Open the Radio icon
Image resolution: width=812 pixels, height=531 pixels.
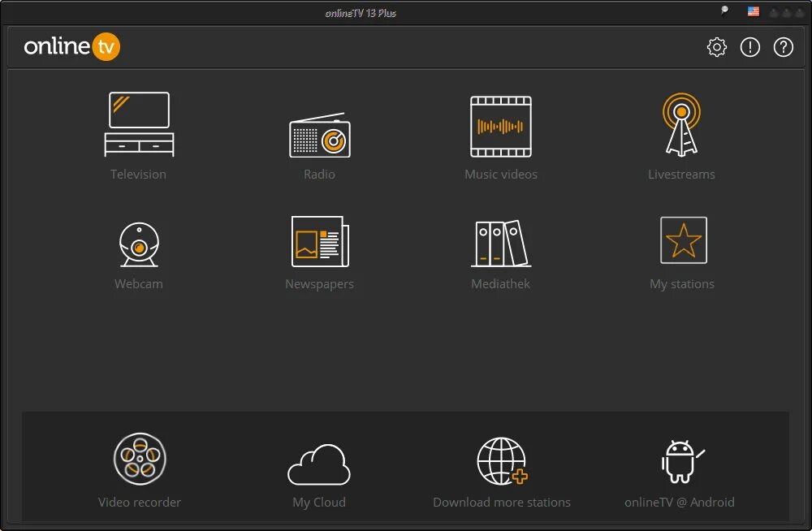pyautogui.click(x=319, y=135)
